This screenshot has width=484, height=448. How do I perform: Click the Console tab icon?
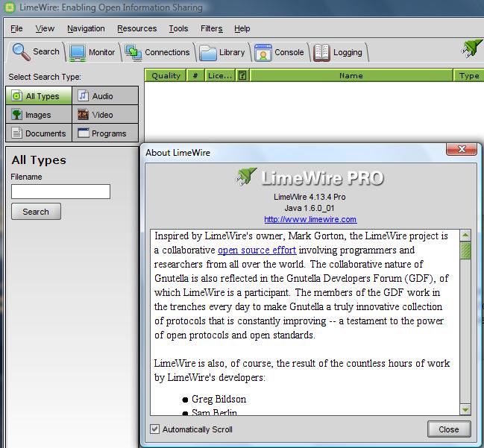(x=263, y=53)
